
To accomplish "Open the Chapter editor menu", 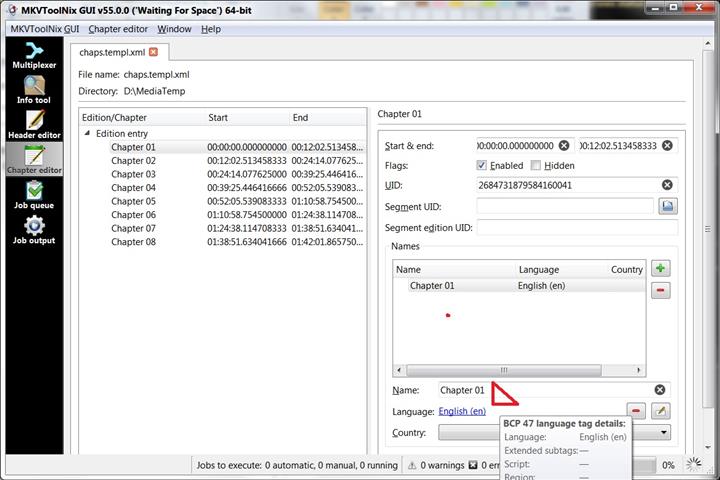I will pos(118,29).
